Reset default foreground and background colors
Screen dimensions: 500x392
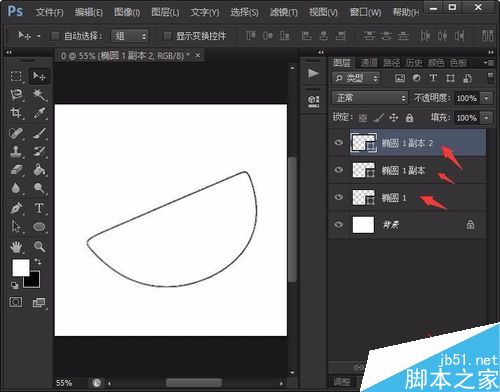pos(14,285)
